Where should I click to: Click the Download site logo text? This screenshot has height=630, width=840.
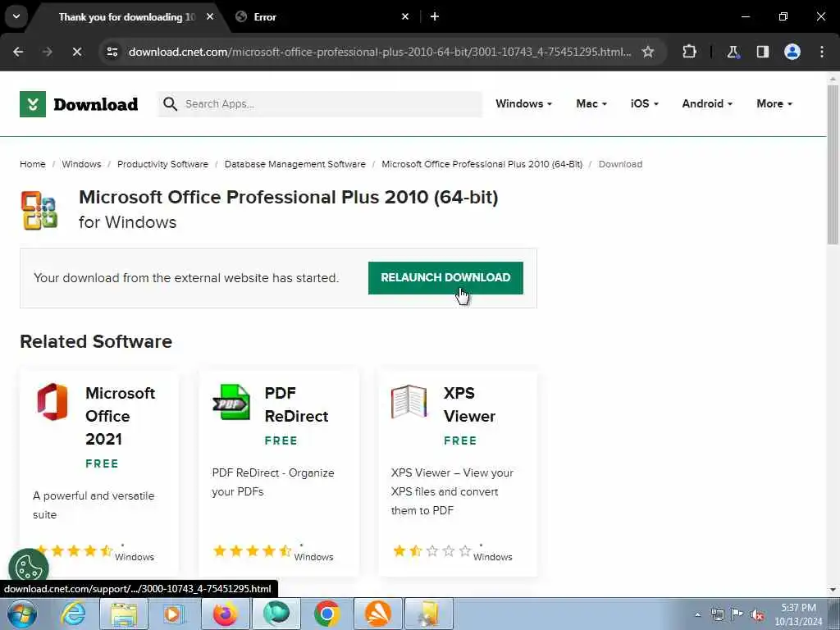[96, 104]
